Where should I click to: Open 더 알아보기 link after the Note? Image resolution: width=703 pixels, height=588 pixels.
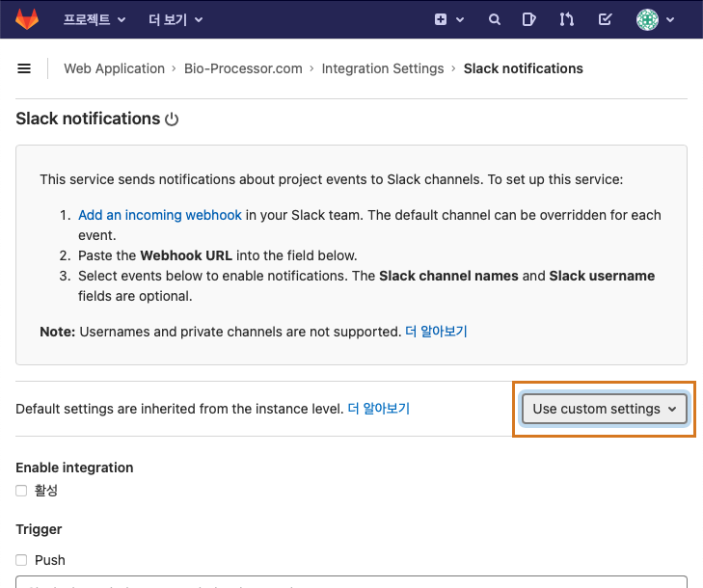click(x=436, y=332)
